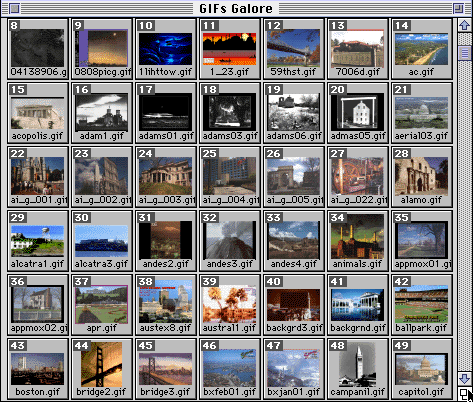Select the bridge2.gif thumbnail
This screenshot has height=402, width=473.
click(x=102, y=369)
